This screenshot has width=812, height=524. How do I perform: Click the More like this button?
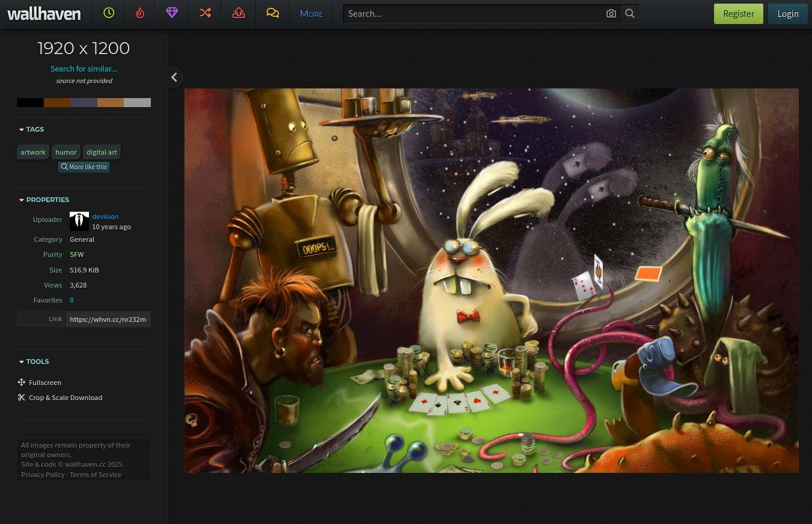[x=84, y=167]
